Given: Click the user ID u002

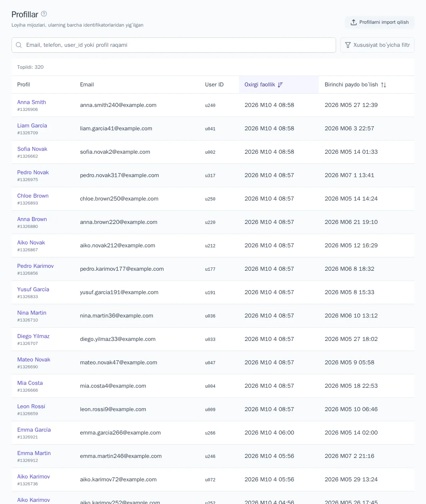Looking at the screenshot, I should pos(210,152).
